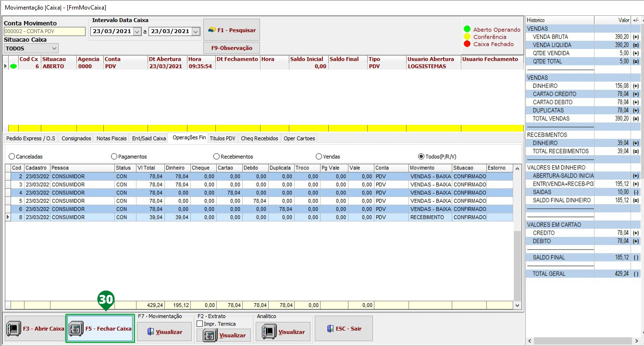Select the Recebimentos radio button
644x346 pixels.
216,157
